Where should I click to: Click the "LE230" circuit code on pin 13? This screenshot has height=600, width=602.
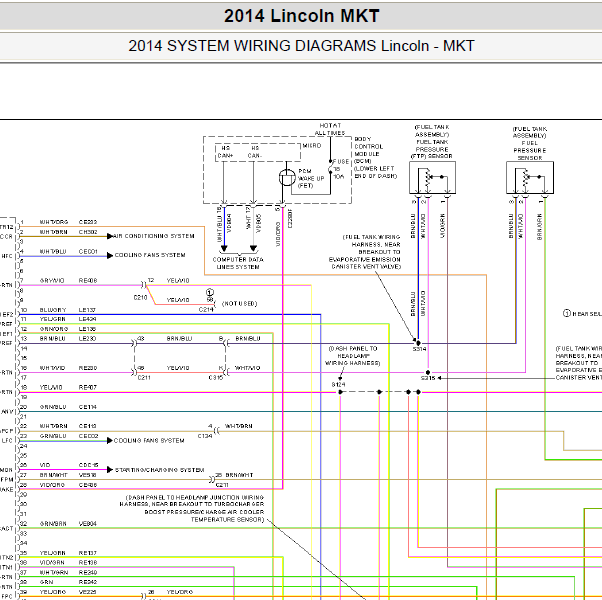click(x=87, y=339)
